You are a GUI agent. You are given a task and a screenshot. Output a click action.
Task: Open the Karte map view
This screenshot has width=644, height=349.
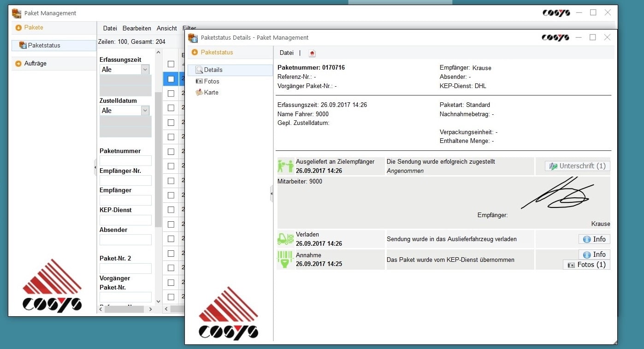(207, 93)
